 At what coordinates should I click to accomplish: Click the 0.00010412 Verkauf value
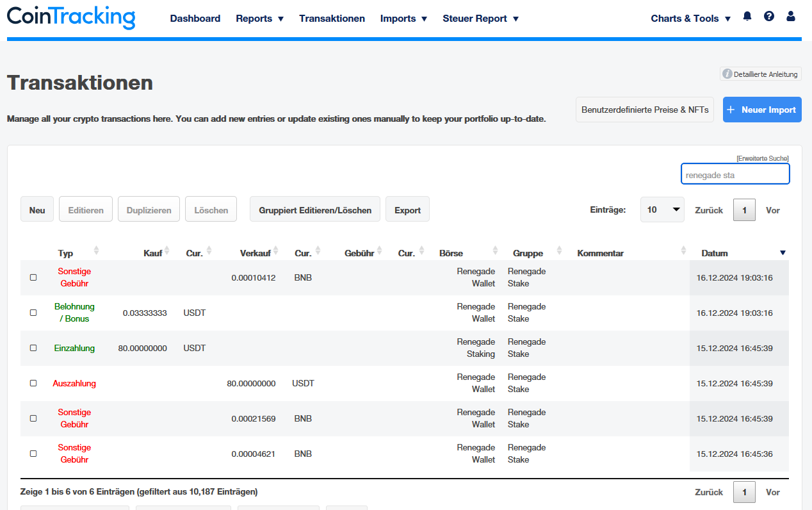click(254, 277)
